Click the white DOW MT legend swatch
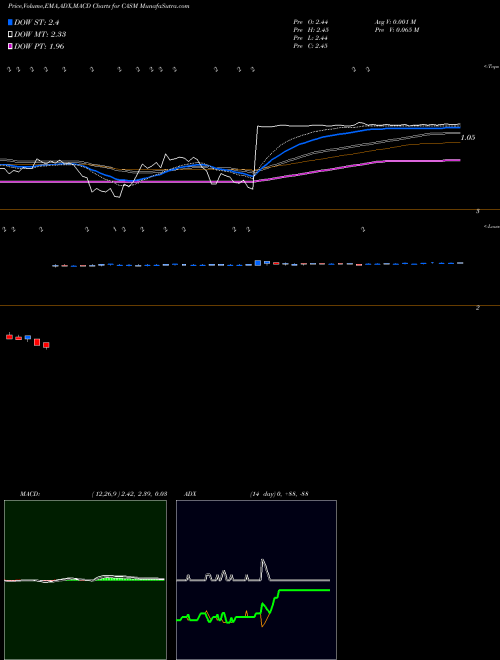This screenshot has height=660, width=500. (10, 34)
